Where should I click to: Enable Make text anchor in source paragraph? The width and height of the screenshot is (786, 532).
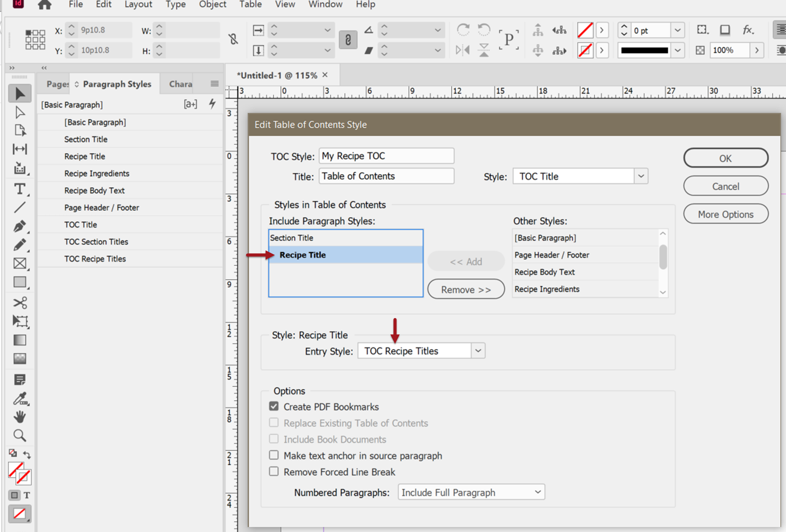274,455
